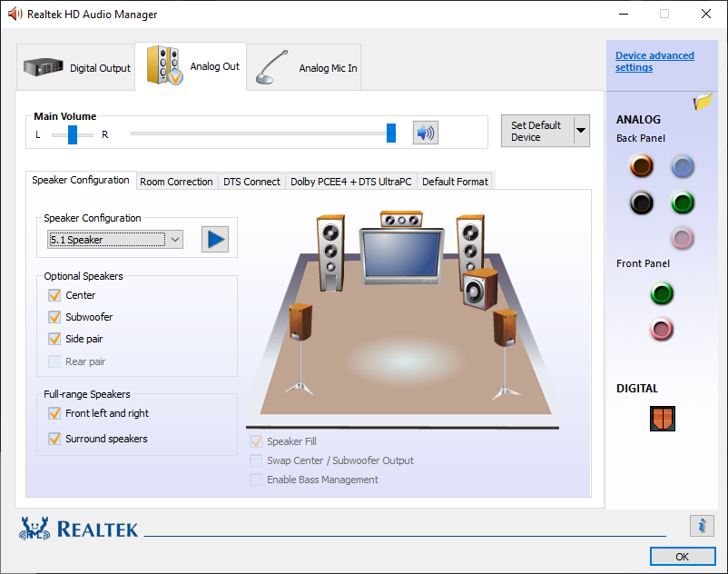Click the orange back panel audio jack
Image resolution: width=728 pixels, height=574 pixels.
[641, 166]
